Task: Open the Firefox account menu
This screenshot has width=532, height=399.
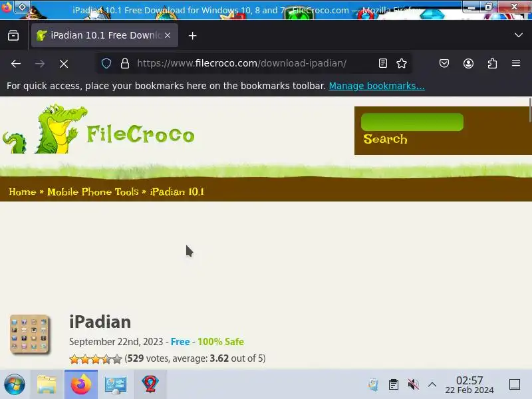Action: (468, 63)
